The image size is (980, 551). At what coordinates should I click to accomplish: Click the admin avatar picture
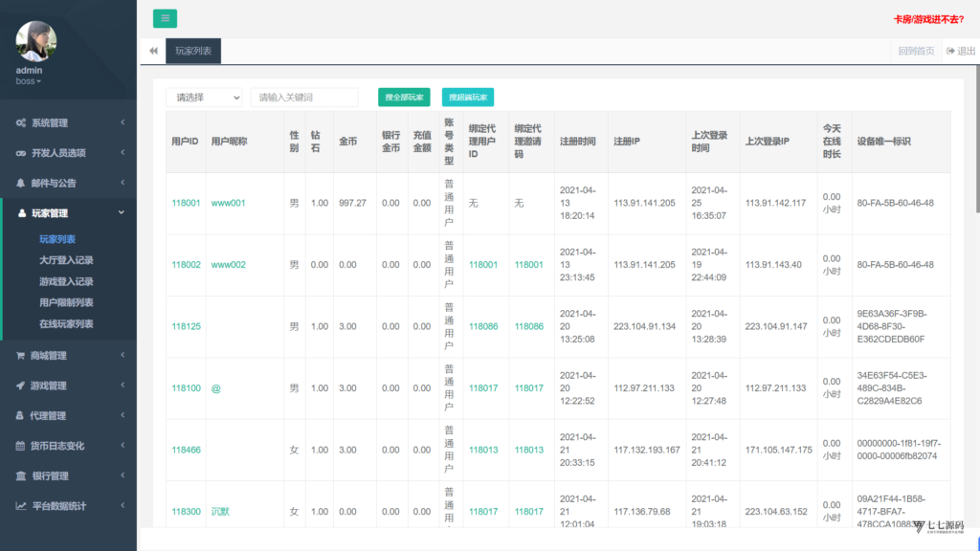35,41
